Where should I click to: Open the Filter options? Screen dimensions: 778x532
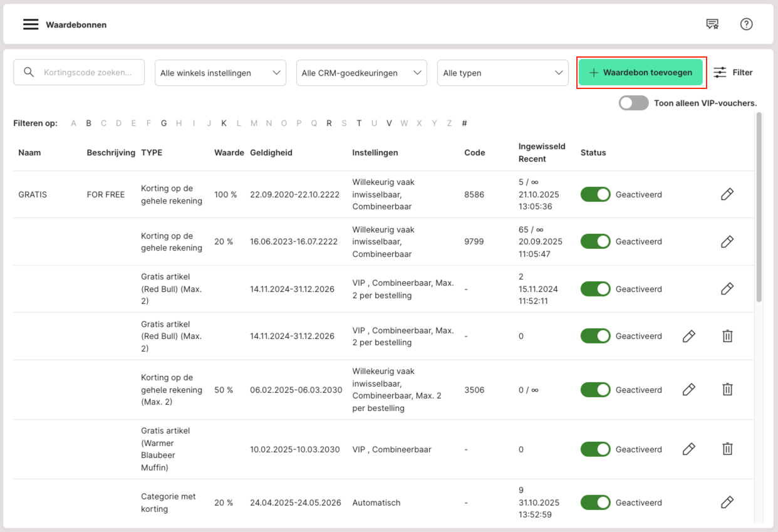coord(733,73)
